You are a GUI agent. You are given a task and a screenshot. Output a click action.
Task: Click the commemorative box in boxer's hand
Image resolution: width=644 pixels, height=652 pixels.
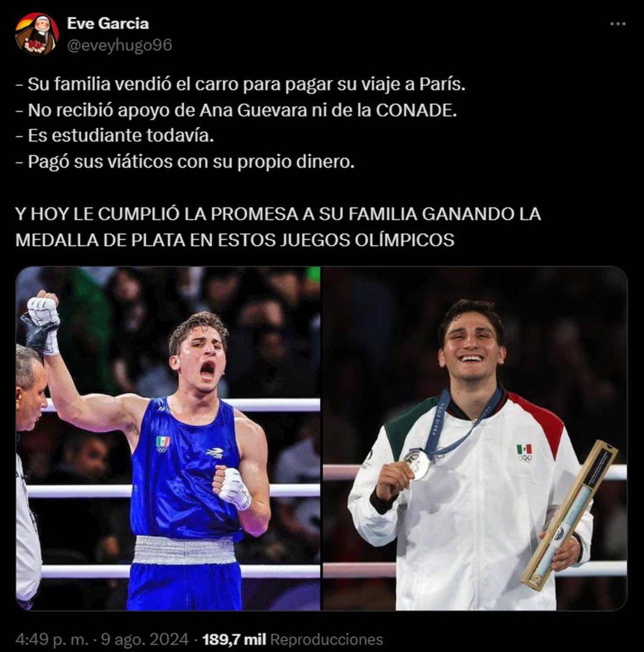point(568,514)
